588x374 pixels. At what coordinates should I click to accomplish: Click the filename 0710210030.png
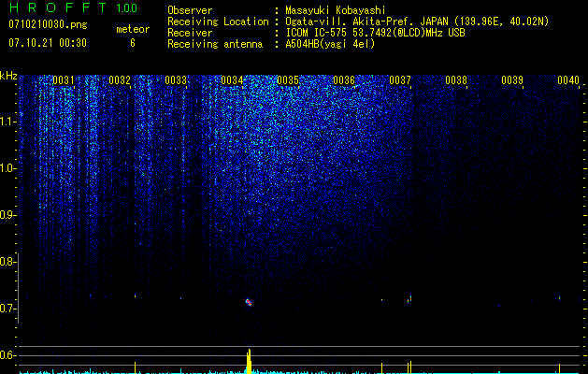pos(48,24)
